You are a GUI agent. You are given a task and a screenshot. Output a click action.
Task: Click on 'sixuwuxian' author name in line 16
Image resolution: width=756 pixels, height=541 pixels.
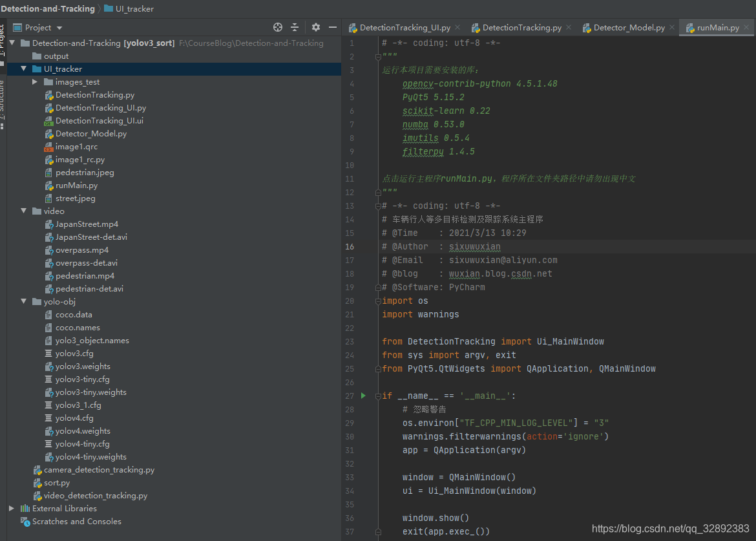click(475, 247)
